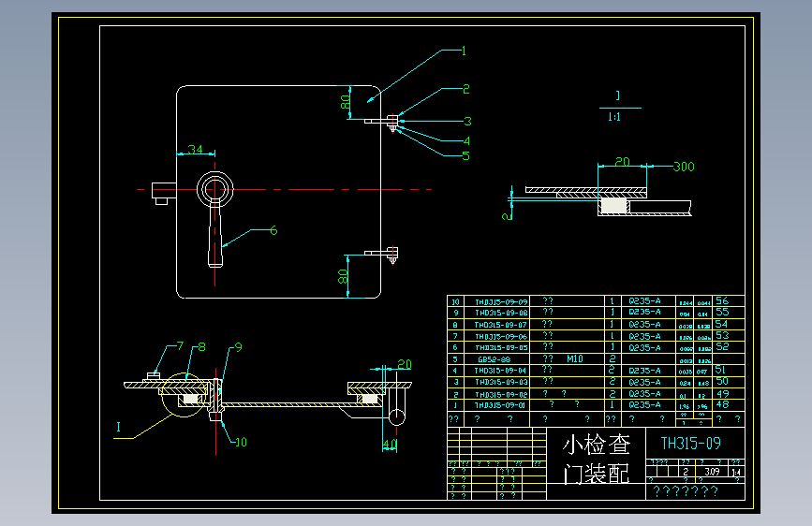
Task: Click part number TH0315-09-01 in parts list
Action: tap(500, 405)
